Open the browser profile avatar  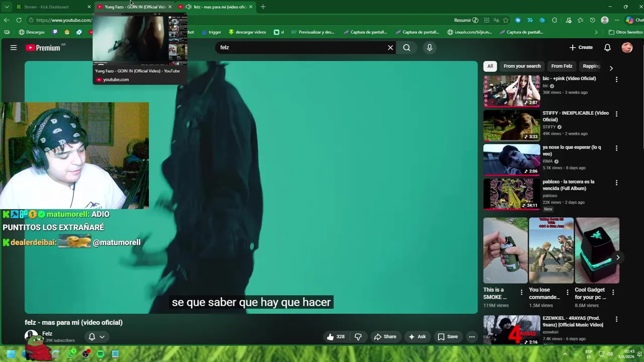click(605, 20)
